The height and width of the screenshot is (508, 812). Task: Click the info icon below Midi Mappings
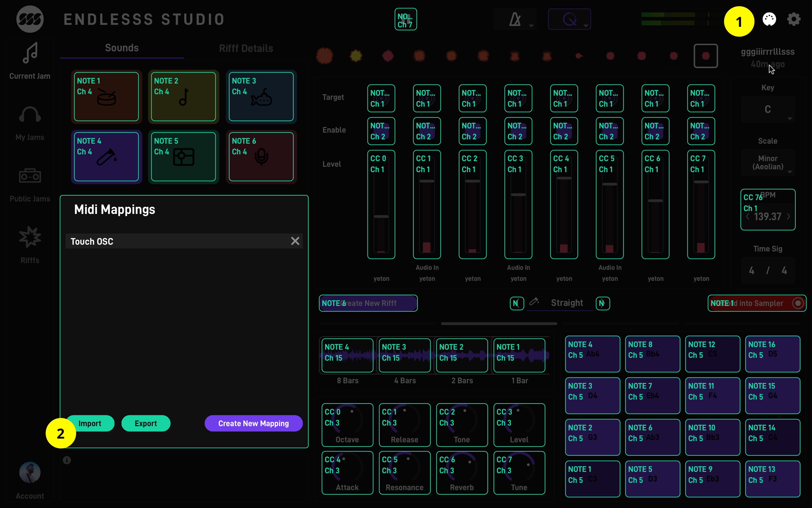[x=67, y=460]
